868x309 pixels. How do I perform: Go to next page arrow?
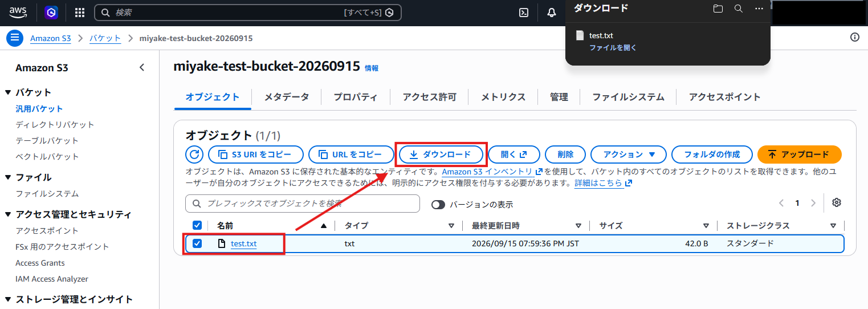tap(813, 203)
